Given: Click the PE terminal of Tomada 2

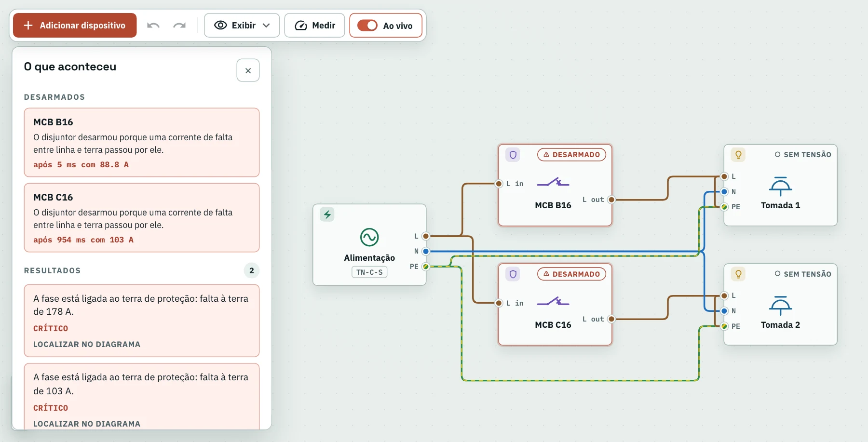Looking at the screenshot, I should pyautogui.click(x=724, y=326).
